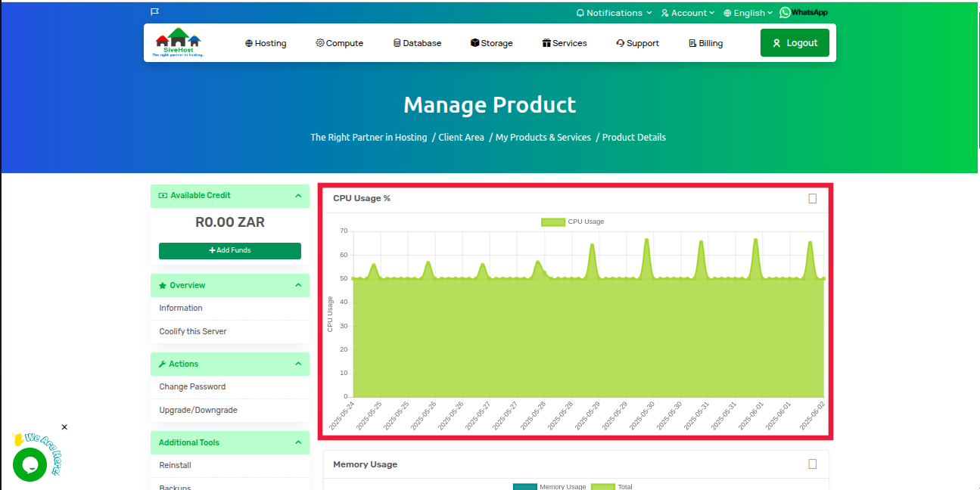Open the Hosting menu
Screen dimensions: 980x490
click(x=266, y=43)
